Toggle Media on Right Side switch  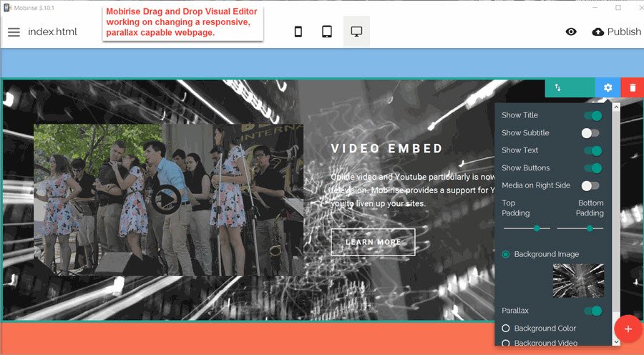[x=590, y=185]
